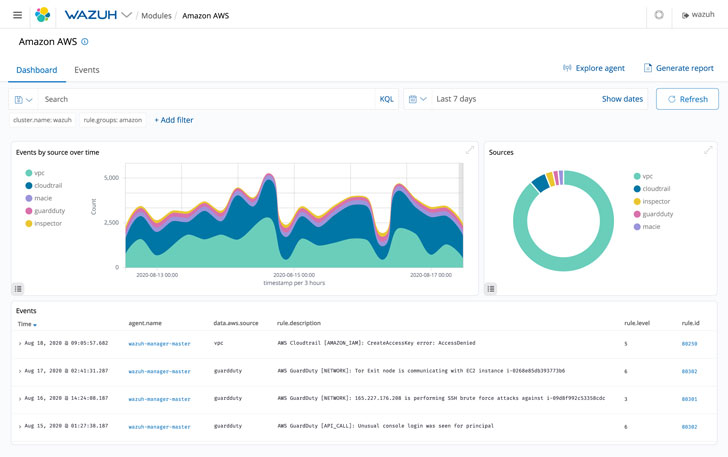Screen dimensions: 728x457
Task: Expand the Aug 18 event row
Action: click(x=20, y=344)
